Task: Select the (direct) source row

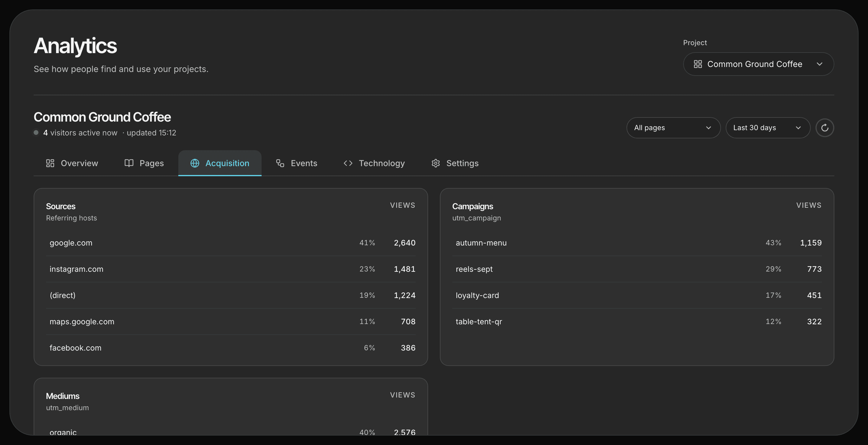Action: pos(231,295)
